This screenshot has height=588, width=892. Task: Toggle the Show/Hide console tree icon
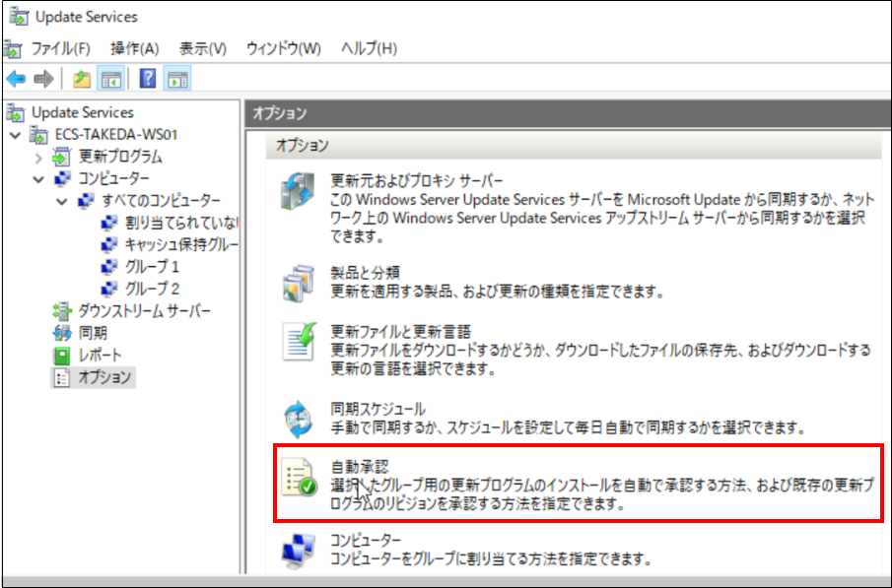tap(111, 79)
